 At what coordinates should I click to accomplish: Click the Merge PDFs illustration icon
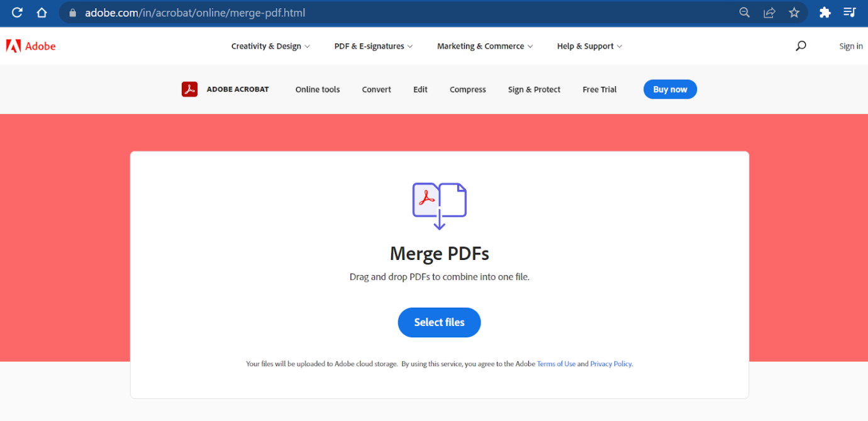click(439, 206)
